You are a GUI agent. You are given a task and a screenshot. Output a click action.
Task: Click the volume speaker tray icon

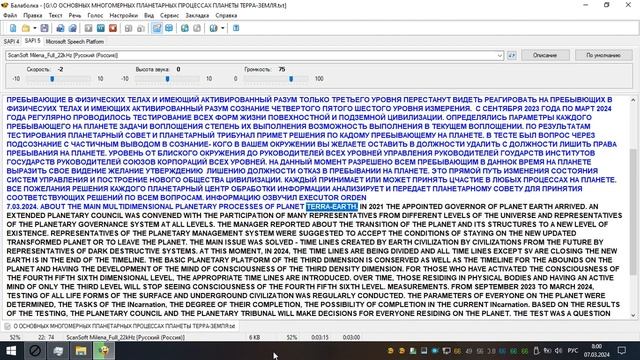558,351
